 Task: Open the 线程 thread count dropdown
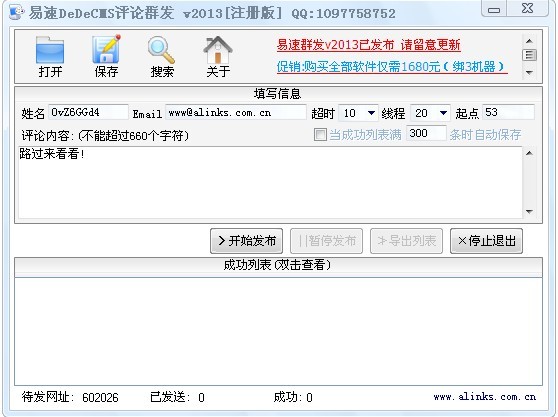point(443,113)
